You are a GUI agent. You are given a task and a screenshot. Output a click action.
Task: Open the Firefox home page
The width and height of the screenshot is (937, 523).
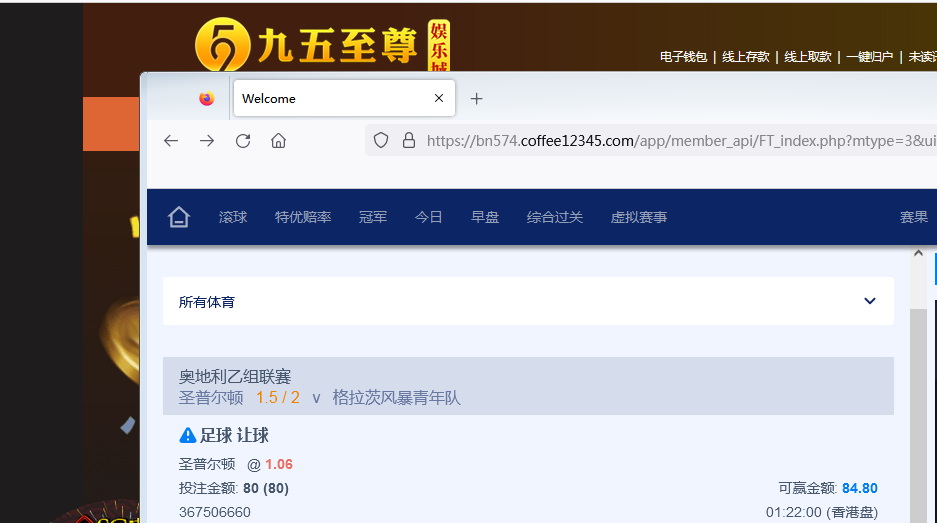278,140
